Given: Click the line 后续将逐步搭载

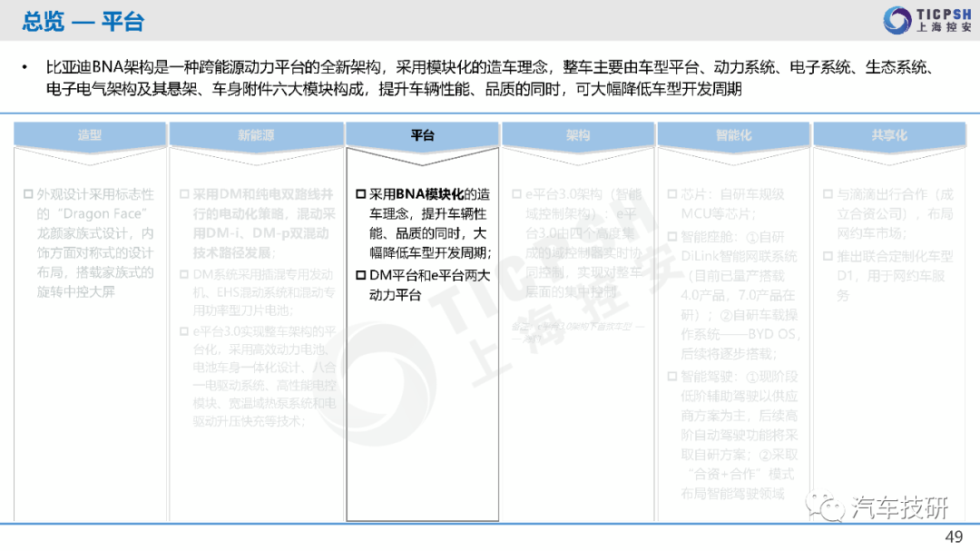Looking at the screenshot, I should (729, 354).
